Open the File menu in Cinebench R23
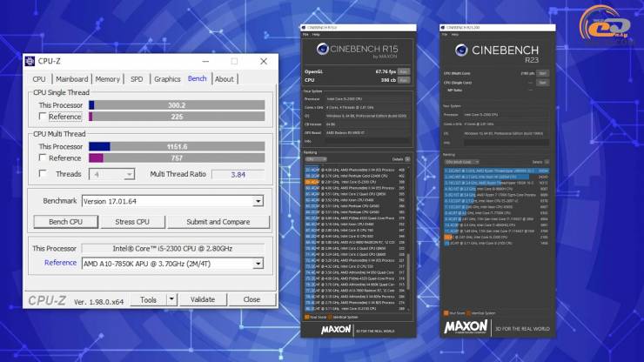The width and height of the screenshot is (644, 362). (x=445, y=35)
